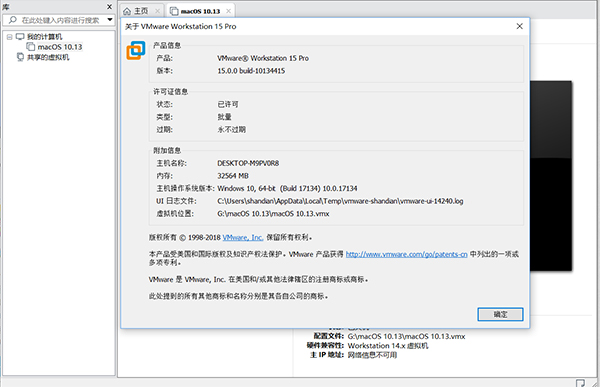Viewport: 600px width, 387px height.
Task: Open the VMware, Inc. link
Action: tap(243, 237)
